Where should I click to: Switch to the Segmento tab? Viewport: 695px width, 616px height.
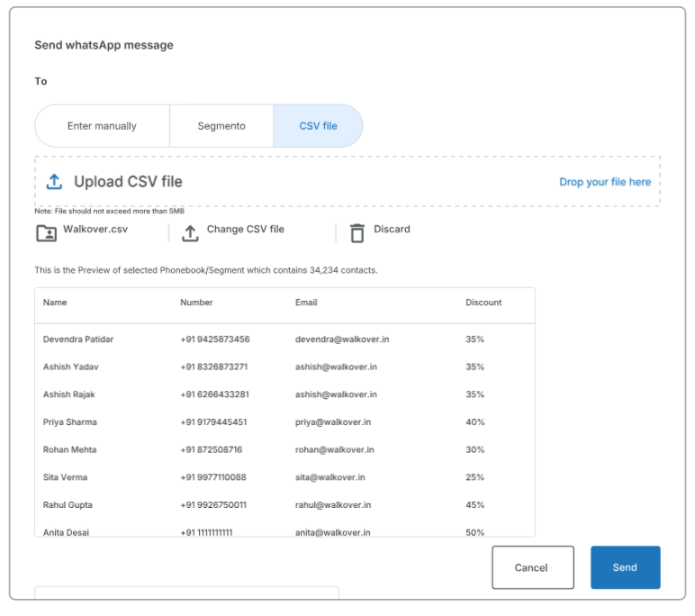coord(221,126)
